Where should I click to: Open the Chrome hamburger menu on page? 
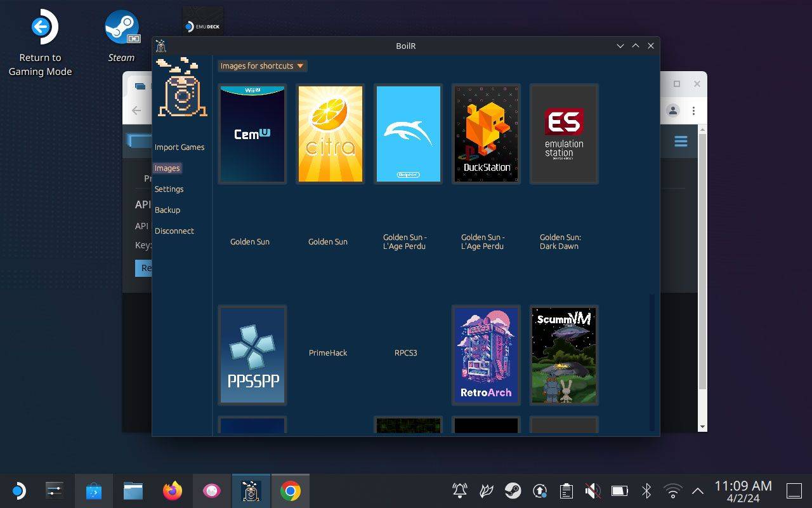click(x=681, y=141)
